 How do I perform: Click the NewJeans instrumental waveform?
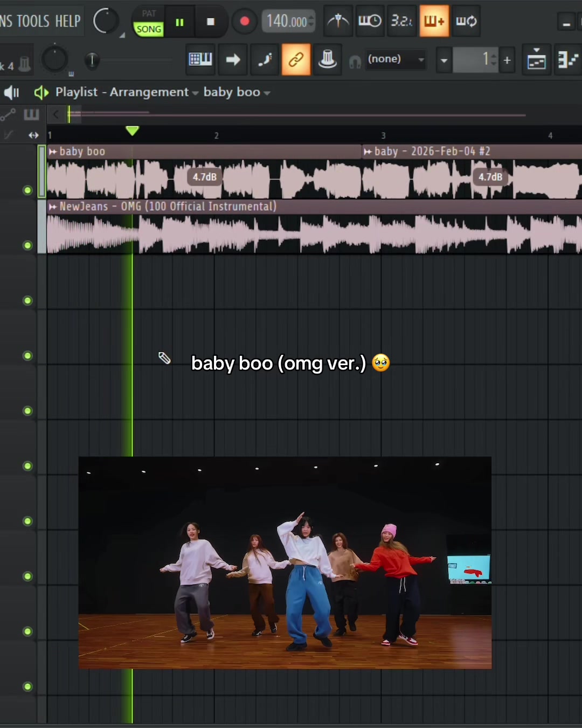pyautogui.click(x=314, y=233)
